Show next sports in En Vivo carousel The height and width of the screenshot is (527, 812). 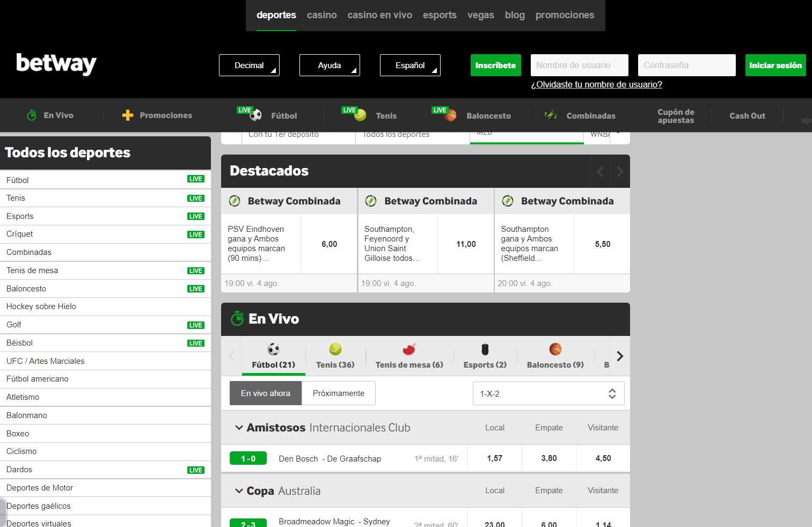pyautogui.click(x=620, y=356)
